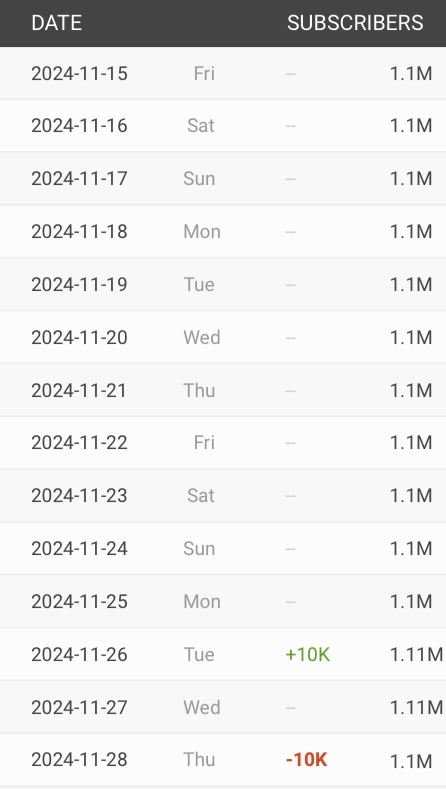
Task: Select the 2024-11-24 date row
Action: pos(223,548)
